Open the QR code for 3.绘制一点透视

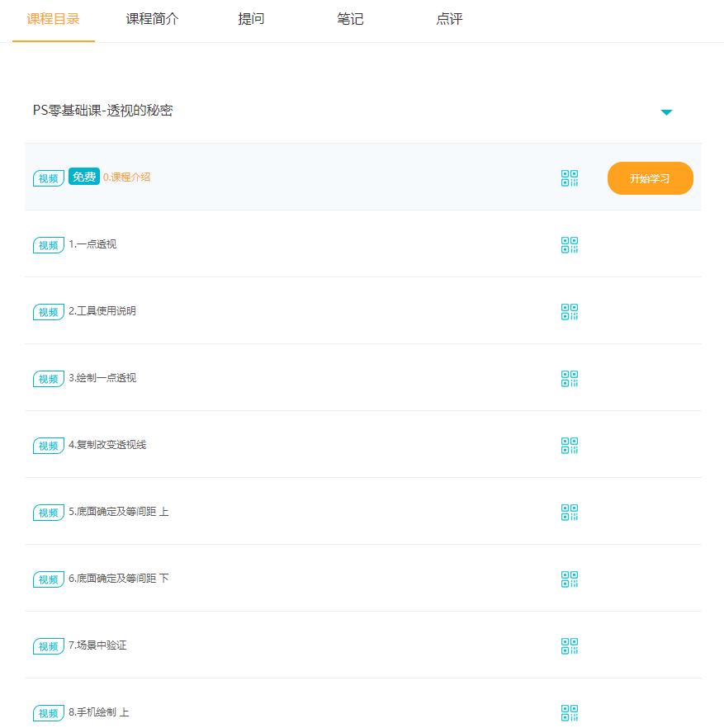click(x=570, y=379)
